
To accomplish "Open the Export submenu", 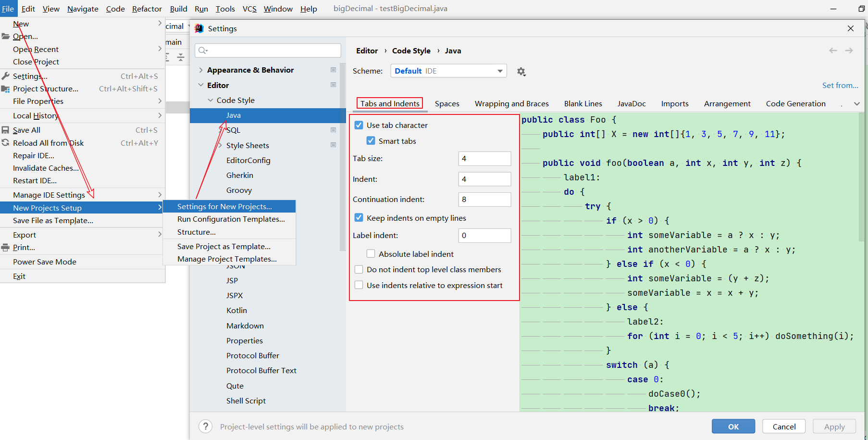I will click(x=83, y=235).
